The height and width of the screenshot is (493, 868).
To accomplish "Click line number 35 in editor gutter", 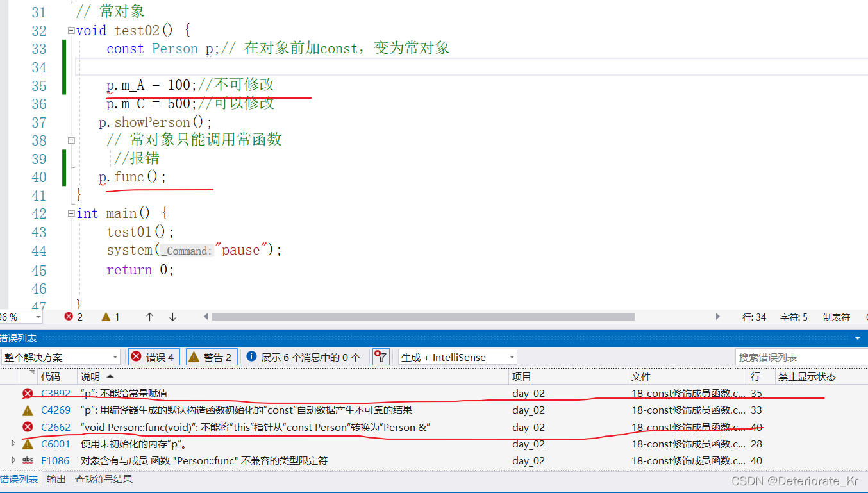I will pos(39,86).
